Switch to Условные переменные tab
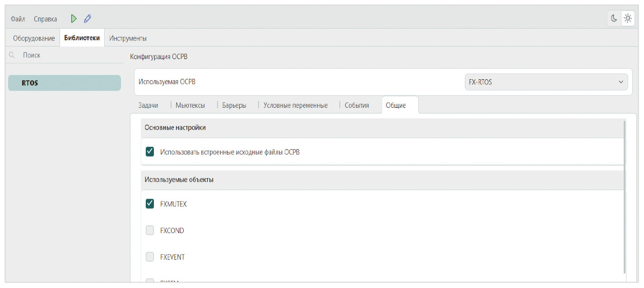 coord(296,105)
